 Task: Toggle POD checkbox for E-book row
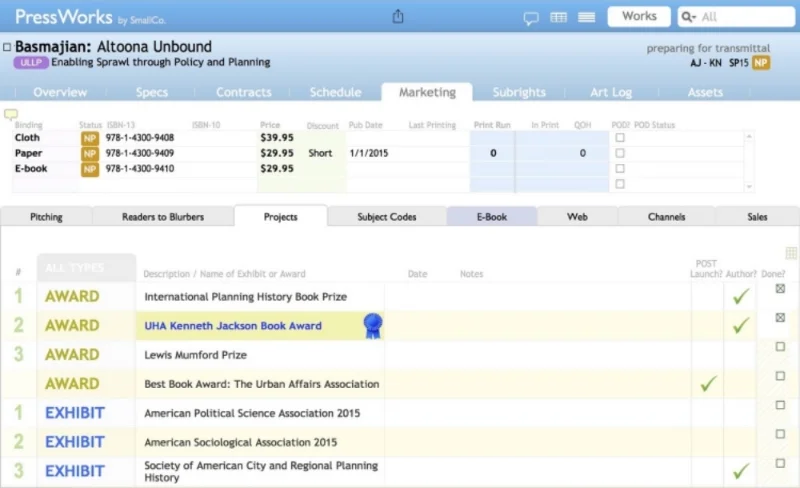620,168
